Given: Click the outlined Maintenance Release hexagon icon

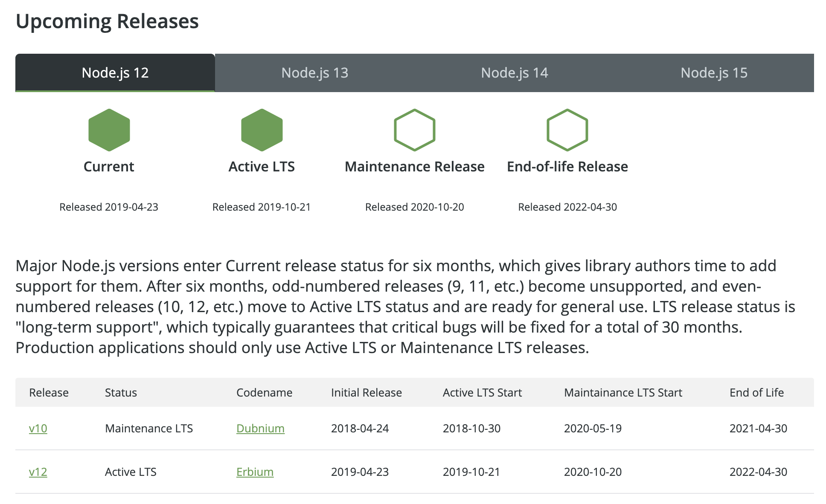Looking at the screenshot, I should pyautogui.click(x=415, y=130).
